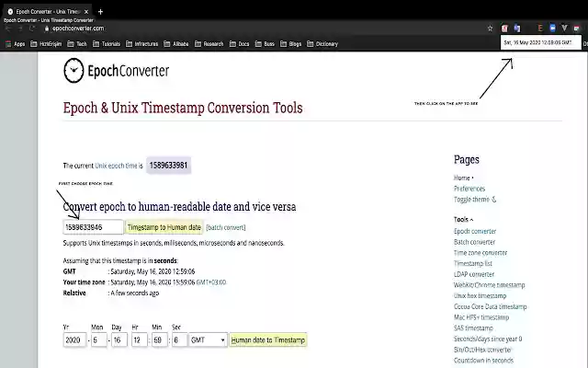Open the Dictionary bookmark folder
588x368 pixels.
(322, 44)
